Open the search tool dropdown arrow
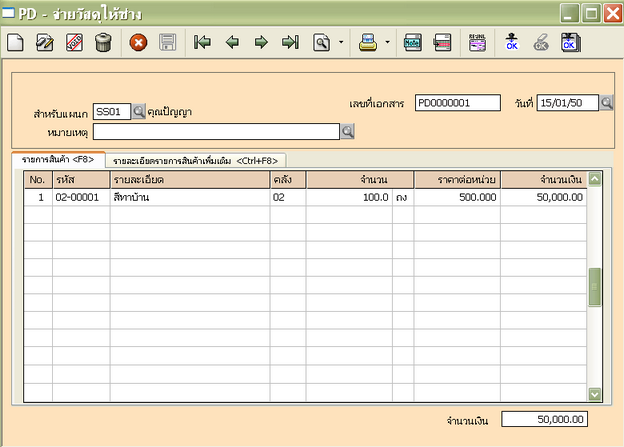 (341, 43)
